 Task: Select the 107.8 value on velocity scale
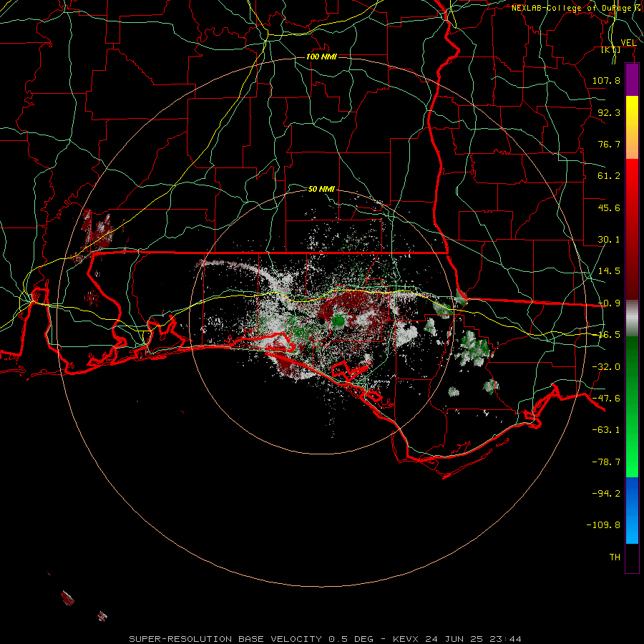[606, 80]
